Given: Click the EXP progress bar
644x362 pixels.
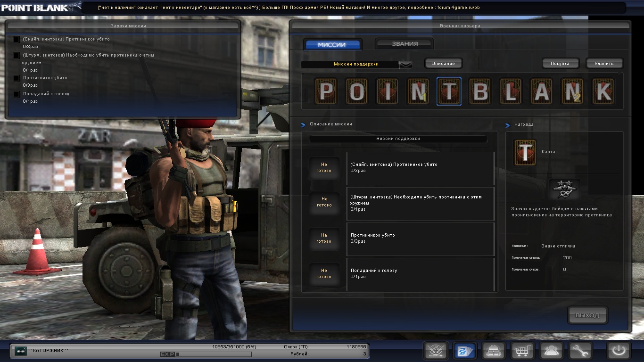Looking at the screenshot, I should (x=214, y=354).
